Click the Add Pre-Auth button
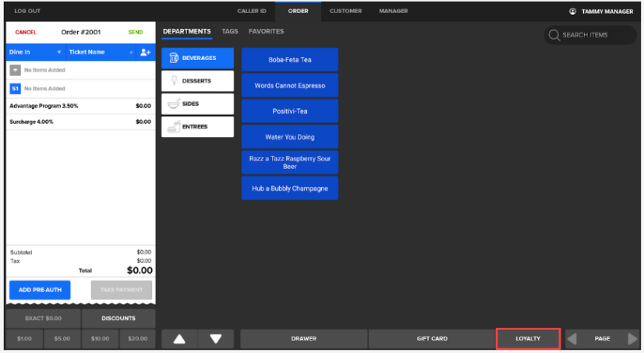 (x=40, y=290)
